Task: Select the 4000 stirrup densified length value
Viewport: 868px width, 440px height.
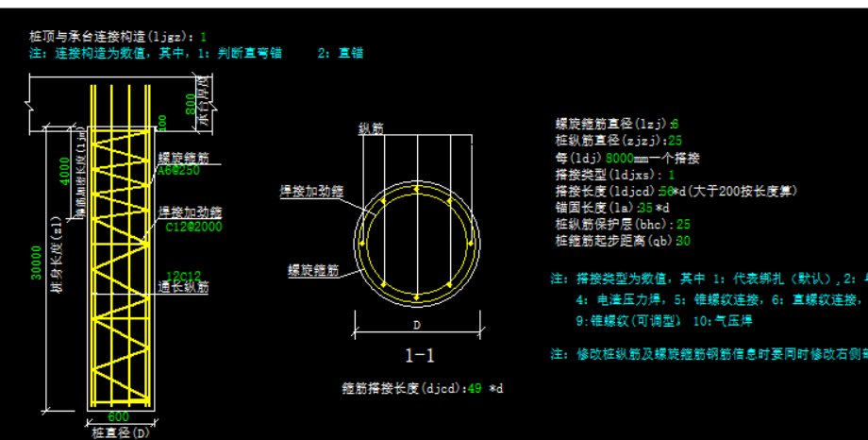Action: (x=65, y=171)
